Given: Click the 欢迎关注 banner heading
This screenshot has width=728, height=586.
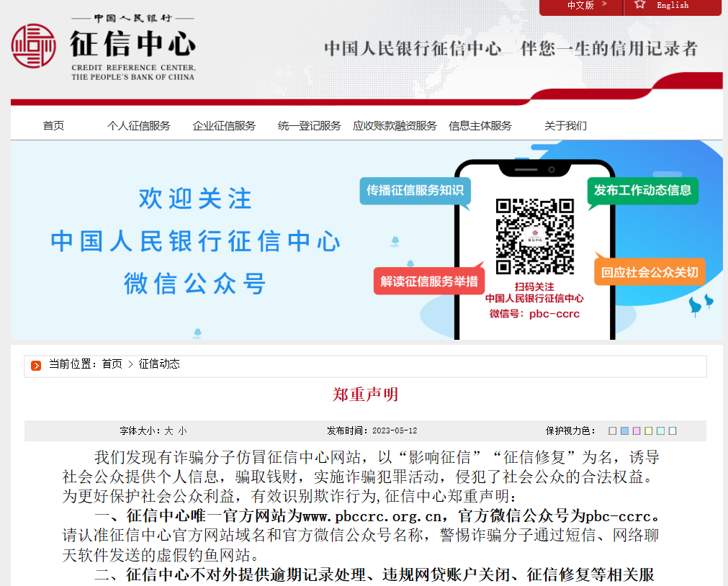Looking at the screenshot, I should [195, 199].
